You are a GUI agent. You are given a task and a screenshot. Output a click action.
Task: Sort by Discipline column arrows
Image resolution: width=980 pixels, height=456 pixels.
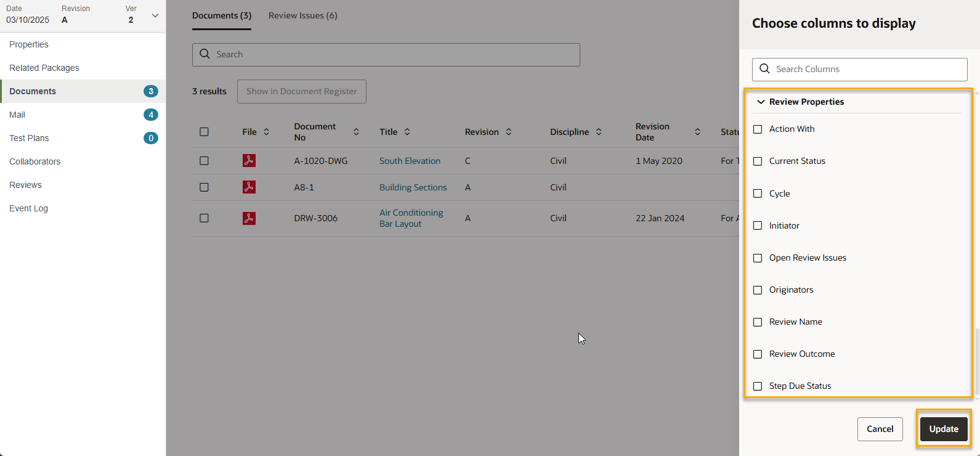(599, 132)
